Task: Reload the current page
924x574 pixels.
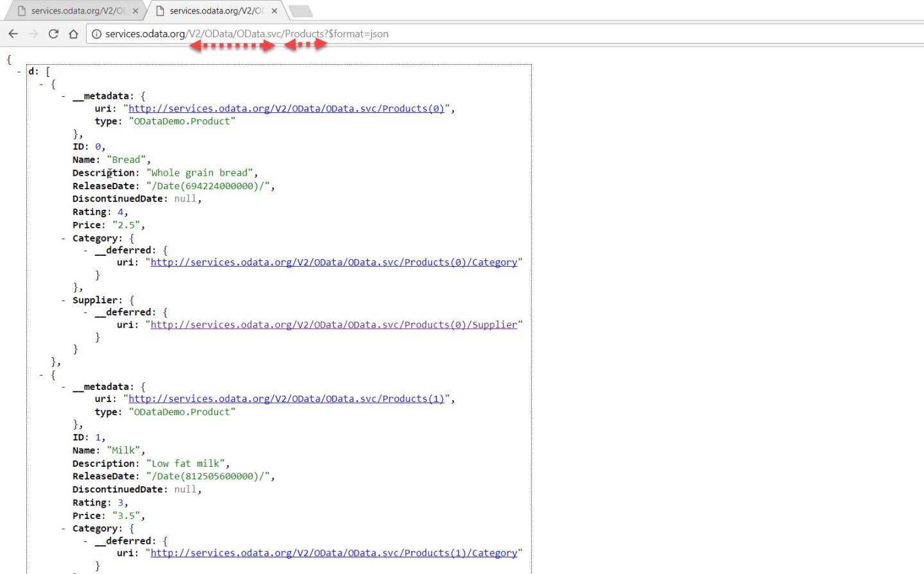Action: (x=53, y=33)
